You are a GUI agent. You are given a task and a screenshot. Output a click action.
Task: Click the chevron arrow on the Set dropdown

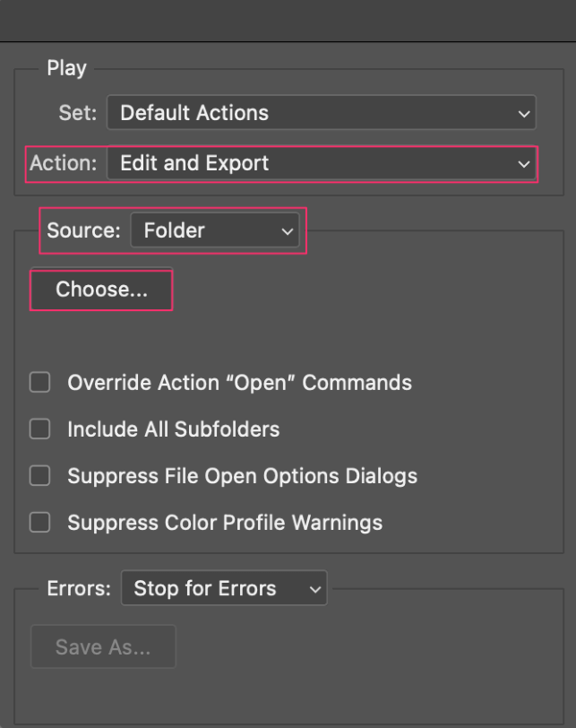tap(523, 113)
